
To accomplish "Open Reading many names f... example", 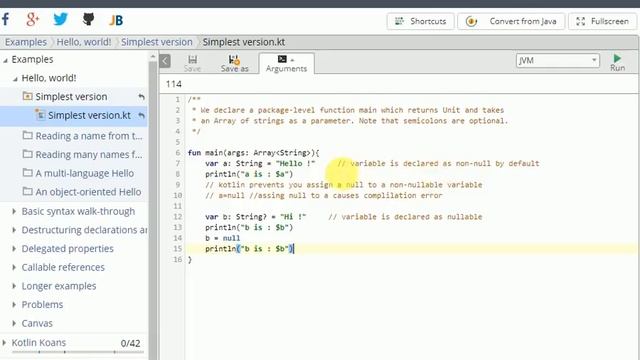I will click(x=89, y=155).
